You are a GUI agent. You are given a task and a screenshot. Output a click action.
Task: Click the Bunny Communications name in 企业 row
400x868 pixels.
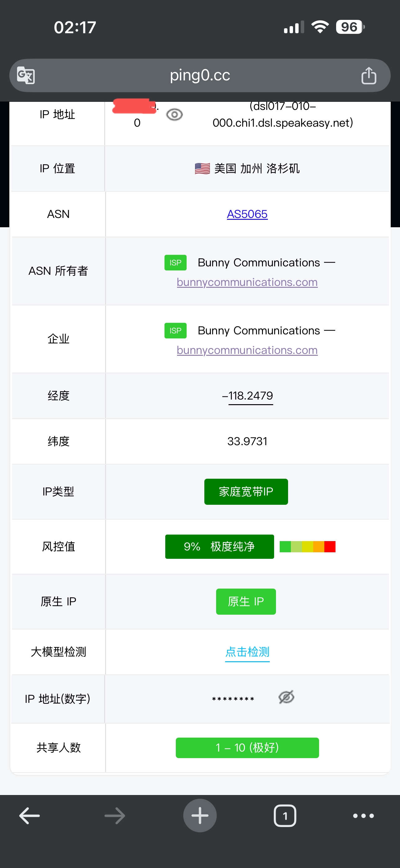click(259, 331)
